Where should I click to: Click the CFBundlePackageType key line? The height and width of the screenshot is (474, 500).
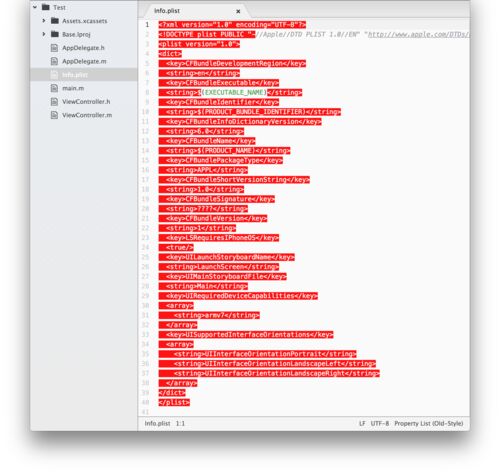pos(221,160)
